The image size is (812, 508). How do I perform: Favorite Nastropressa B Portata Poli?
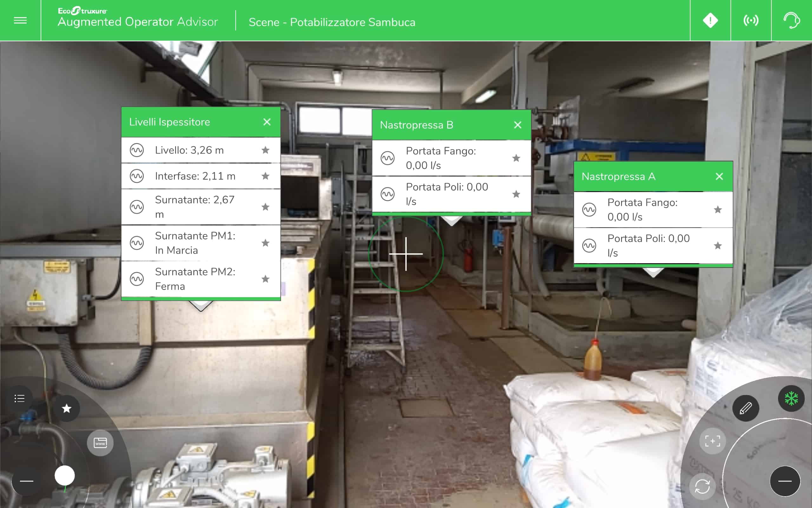(x=516, y=194)
